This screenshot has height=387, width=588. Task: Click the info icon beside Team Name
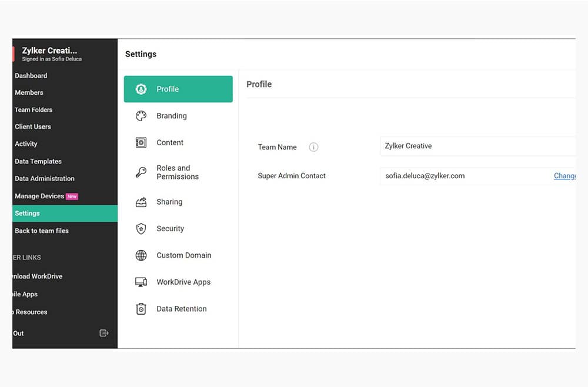point(313,147)
